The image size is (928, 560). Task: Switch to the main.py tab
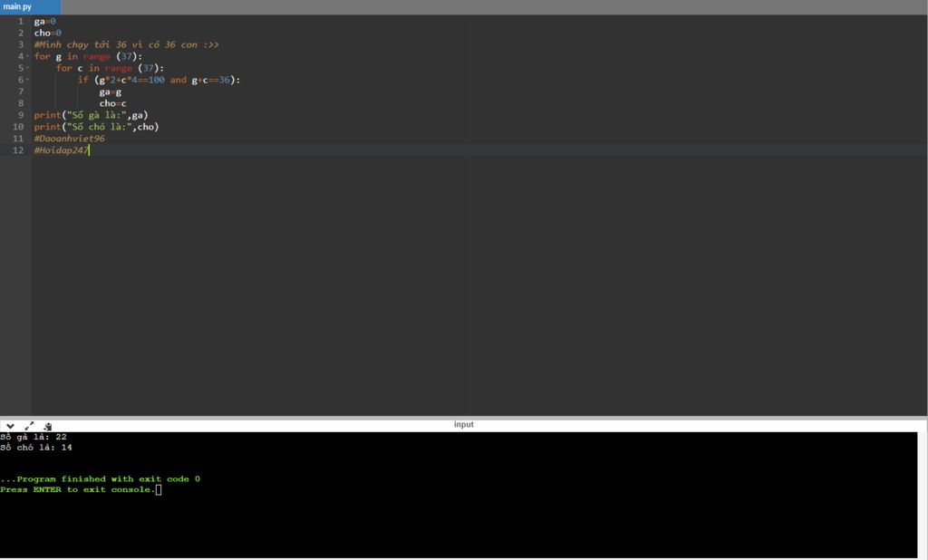pos(30,7)
